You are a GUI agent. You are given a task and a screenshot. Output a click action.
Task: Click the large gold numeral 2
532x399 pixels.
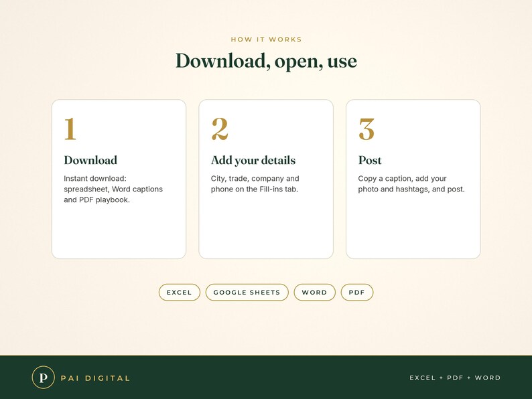coord(220,129)
